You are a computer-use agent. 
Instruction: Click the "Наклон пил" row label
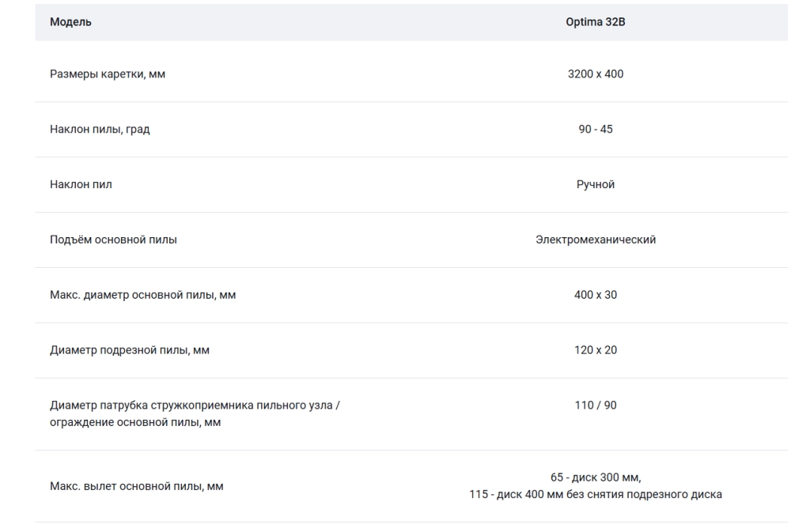tap(81, 185)
